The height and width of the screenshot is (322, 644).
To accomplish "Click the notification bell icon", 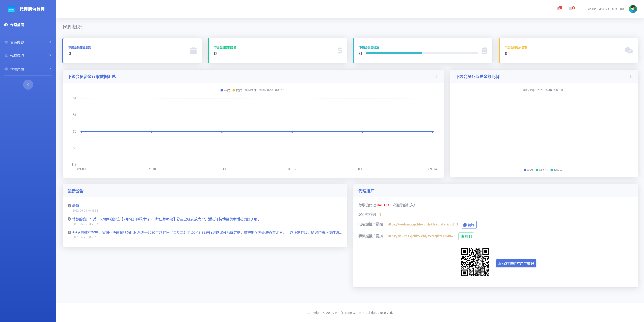I will [x=558, y=9].
